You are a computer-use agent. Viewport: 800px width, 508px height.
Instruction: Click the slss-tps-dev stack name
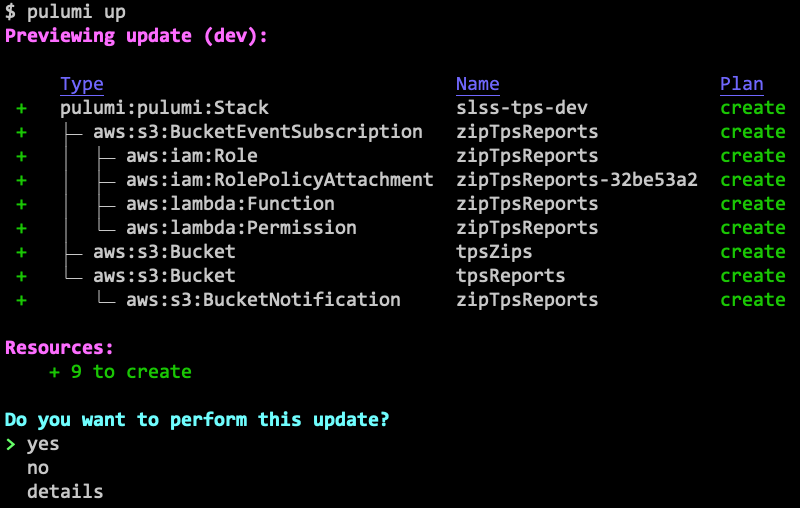coord(521,108)
